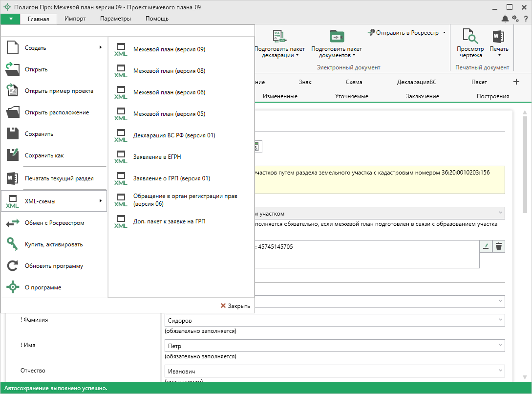
Task: Click the Print icon in the ribbon
Action: (498, 37)
